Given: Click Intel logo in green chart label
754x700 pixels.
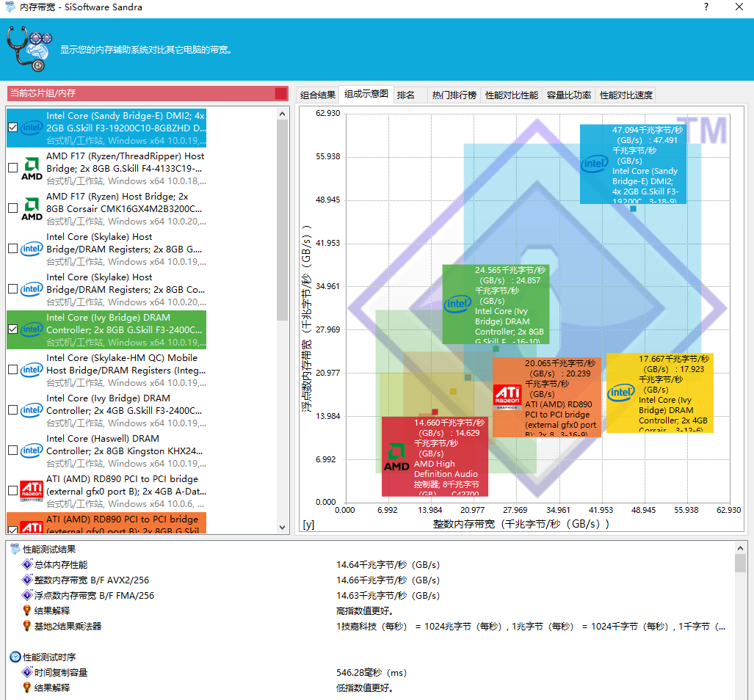Looking at the screenshot, I should pos(457,304).
